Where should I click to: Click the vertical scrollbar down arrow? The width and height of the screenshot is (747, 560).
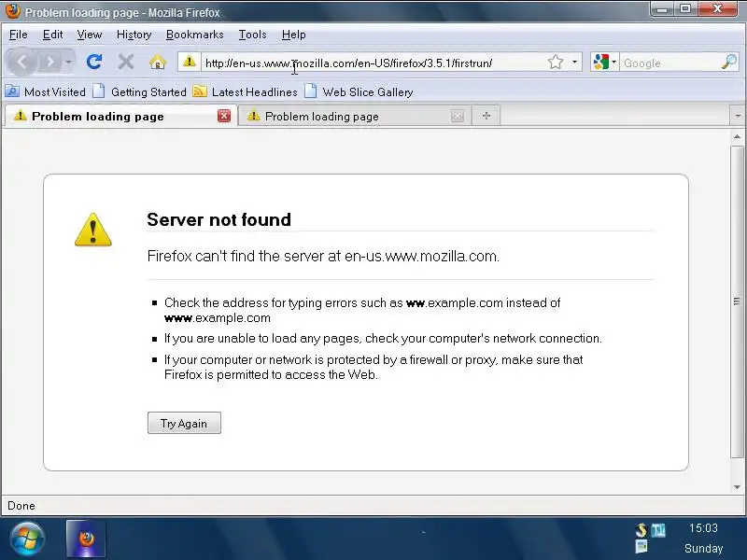tap(737, 486)
